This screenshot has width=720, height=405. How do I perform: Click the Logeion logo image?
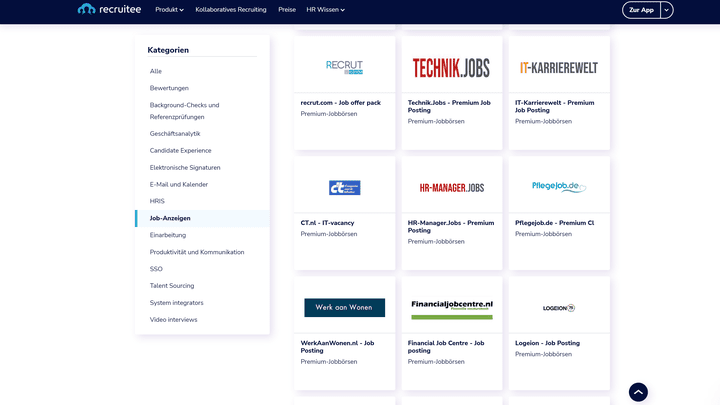[559, 308]
